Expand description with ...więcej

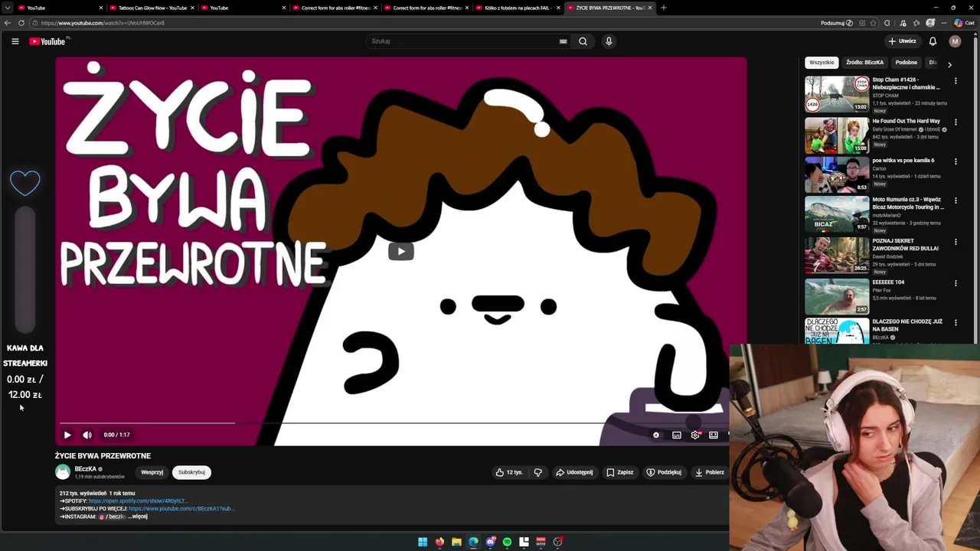(139, 517)
